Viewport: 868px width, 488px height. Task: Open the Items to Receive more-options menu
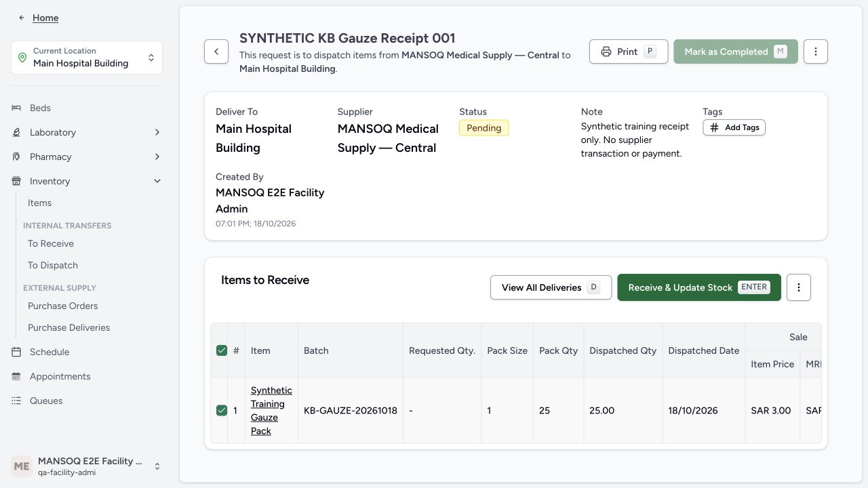799,287
